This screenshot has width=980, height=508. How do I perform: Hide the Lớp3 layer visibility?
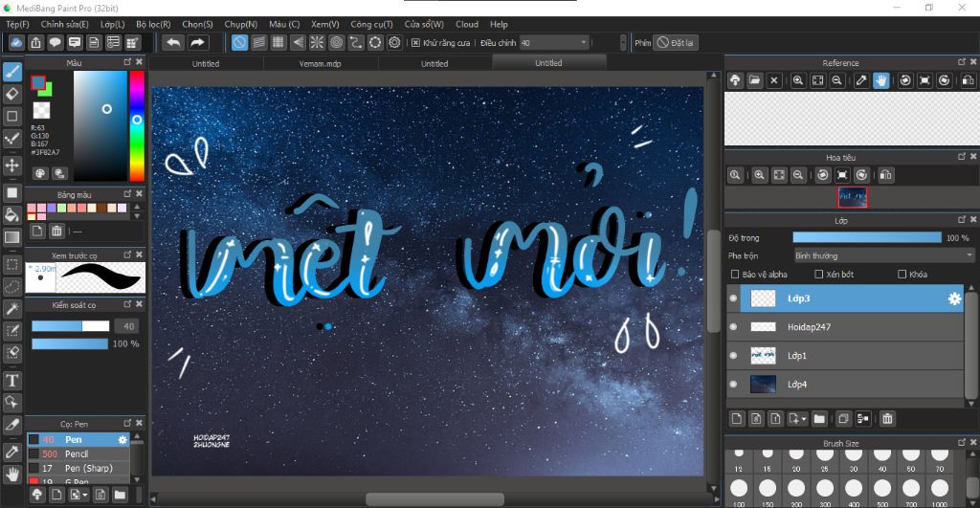click(733, 298)
